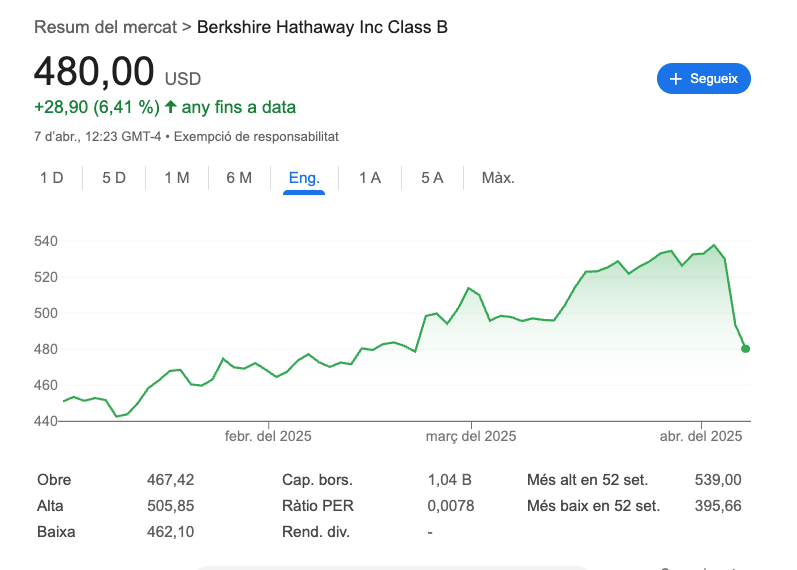Switch to the 6 M range tab
The height and width of the screenshot is (570, 797).
click(239, 178)
